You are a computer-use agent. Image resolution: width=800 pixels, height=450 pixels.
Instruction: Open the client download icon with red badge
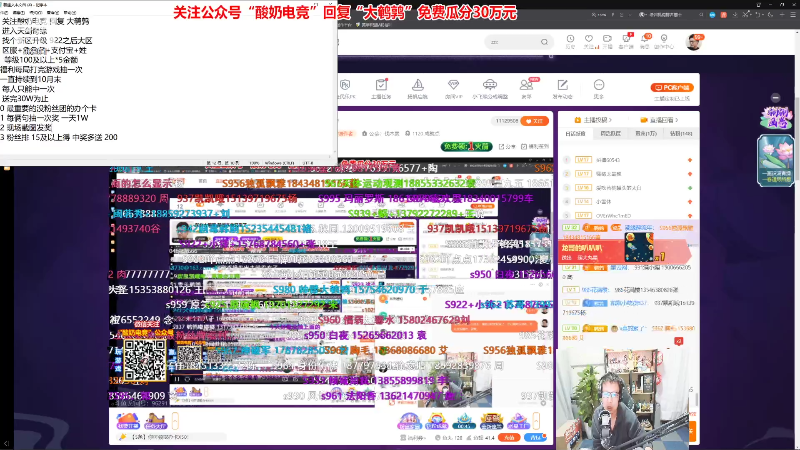point(626,39)
